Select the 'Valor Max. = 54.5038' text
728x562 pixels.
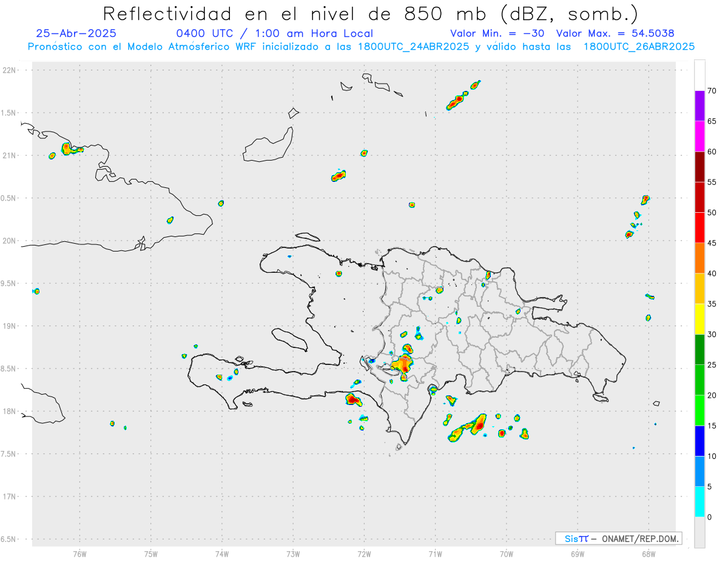click(x=615, y=33)
